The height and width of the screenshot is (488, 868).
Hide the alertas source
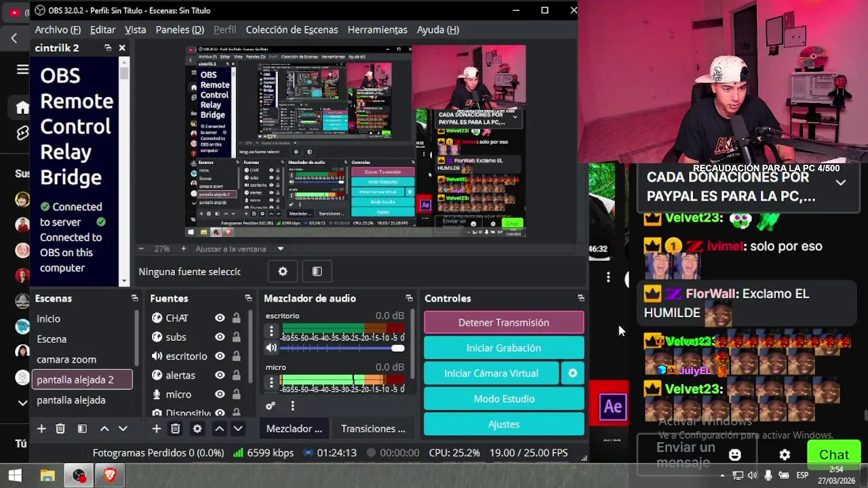[220, 375]
